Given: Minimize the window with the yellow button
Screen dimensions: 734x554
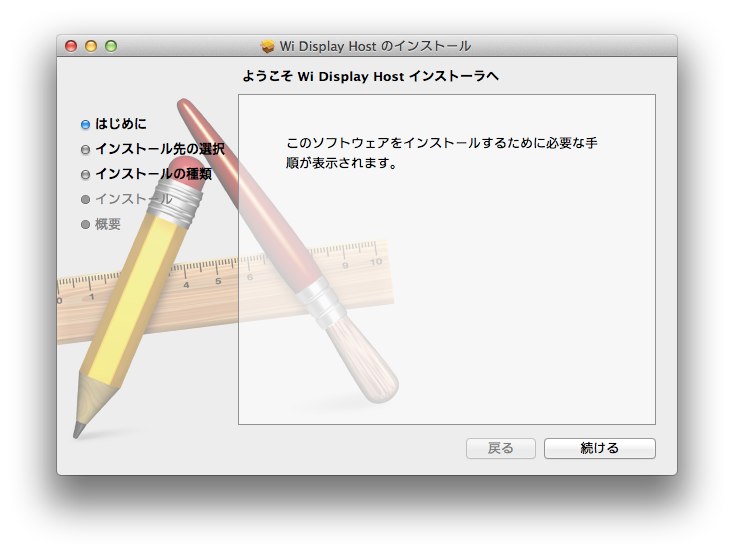Looking at the screenshot, I should tap(91, 46).
